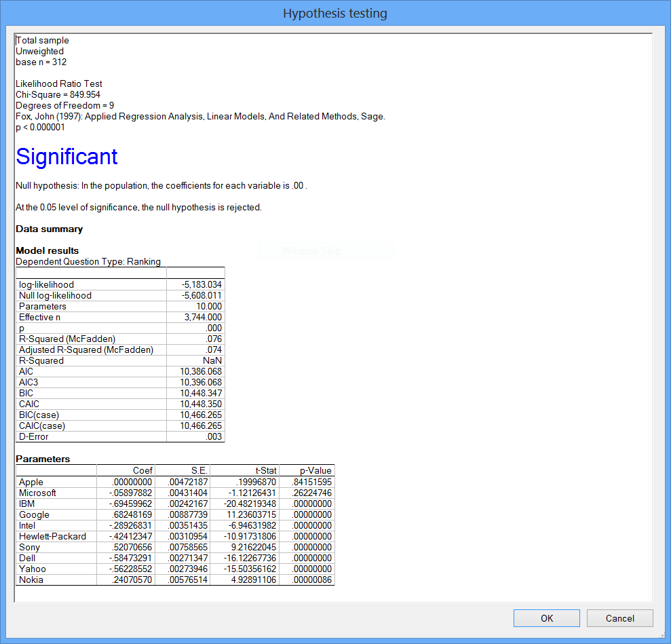Click the Coef column header
The height and width of the screenshot is (644, 671).
142,470
